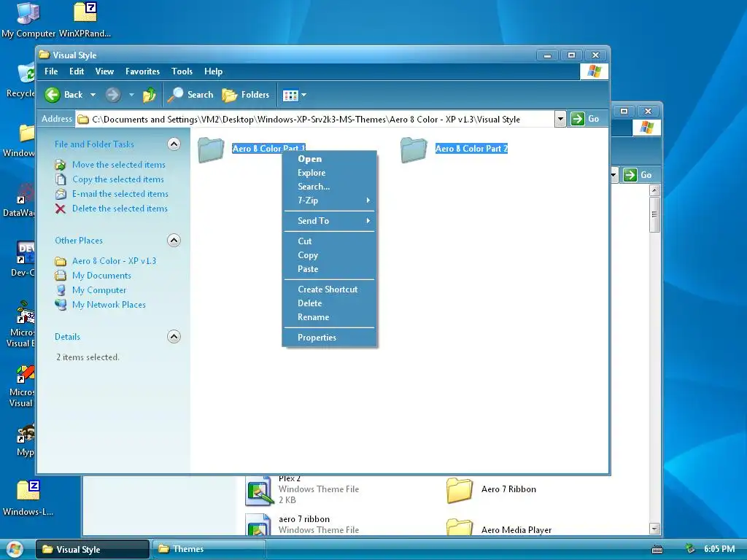Open Aero 8 Color - XP v1.3 link
The height and width of the screenshot is (560, 747).
coord(114,261)
